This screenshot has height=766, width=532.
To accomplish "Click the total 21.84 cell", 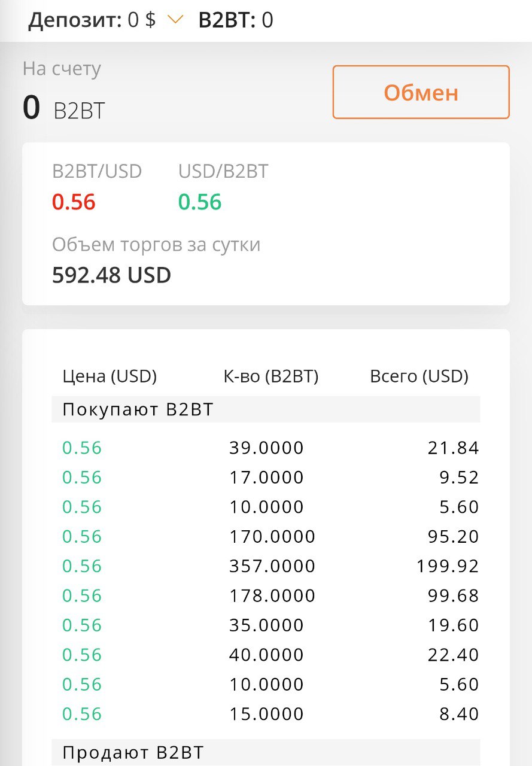I will (x=454, y=448).
